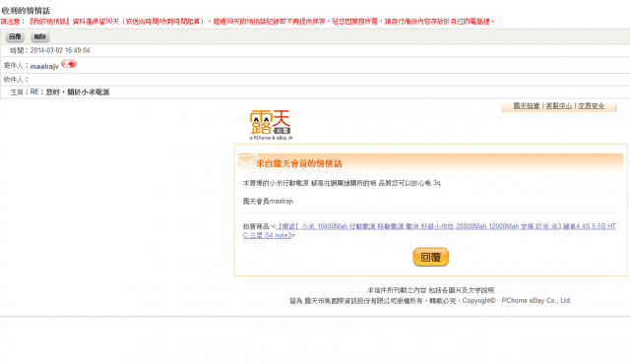This screenshot has height=364, width=630.
Task: Open the auction item link for 小米 10400Mah
Action: pos(429,231)
